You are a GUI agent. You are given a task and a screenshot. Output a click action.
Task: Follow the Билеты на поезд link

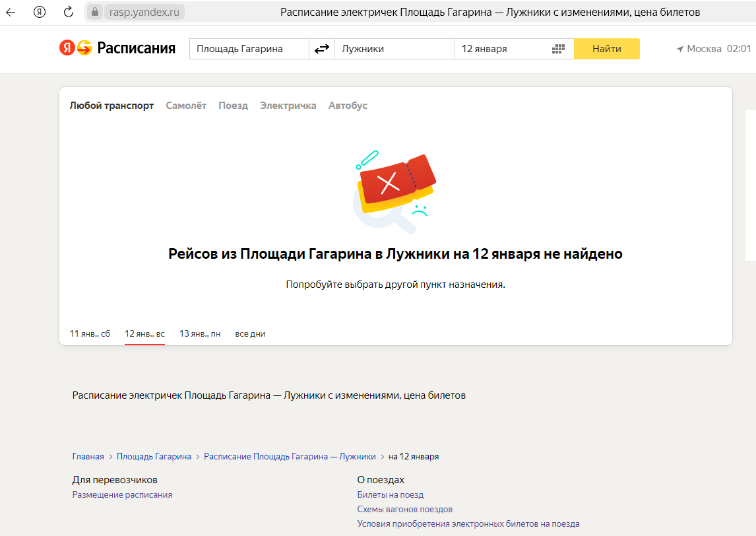[x=390, y=494]
